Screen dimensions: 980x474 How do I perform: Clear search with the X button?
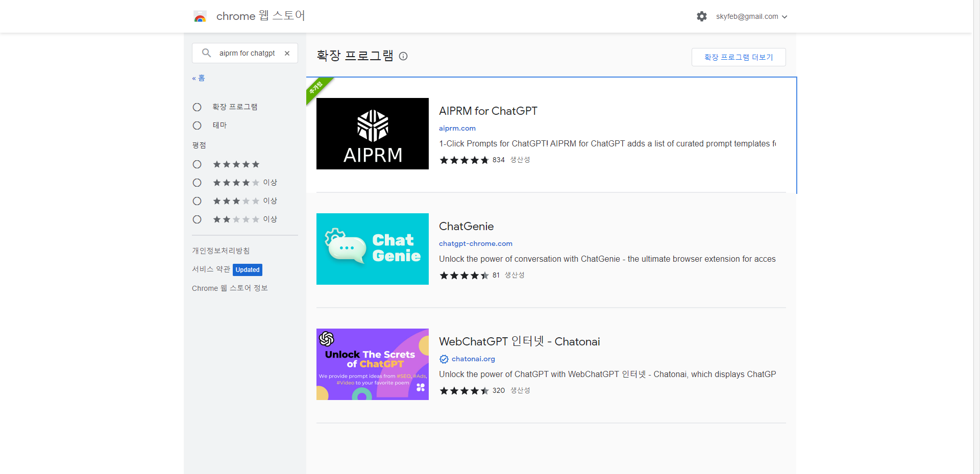(x=287, y=53)
